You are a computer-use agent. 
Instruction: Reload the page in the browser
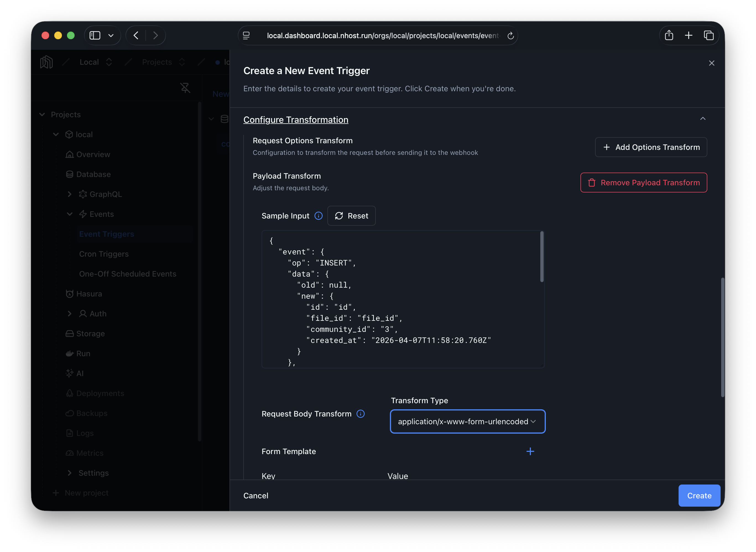click(510, 35)
